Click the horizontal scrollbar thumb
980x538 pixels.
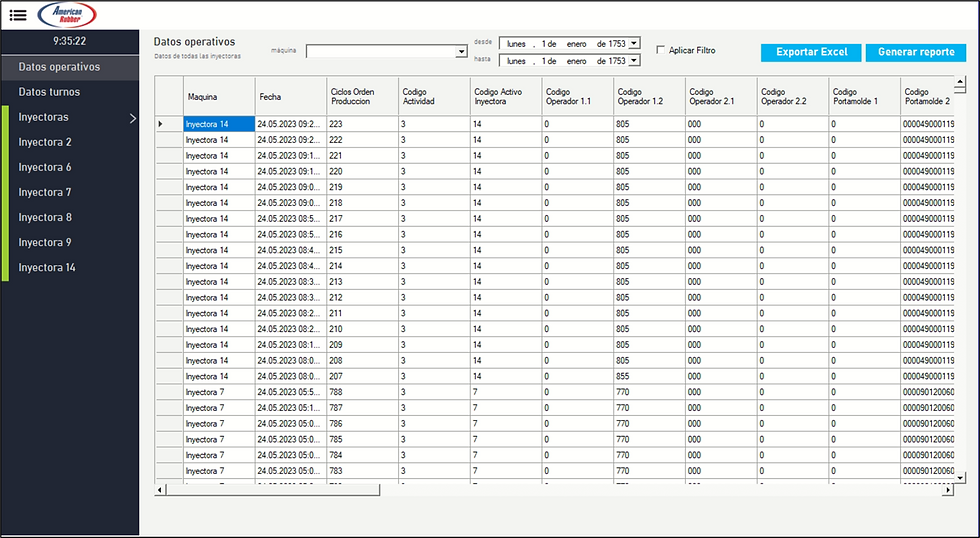[x=272, y=490]
